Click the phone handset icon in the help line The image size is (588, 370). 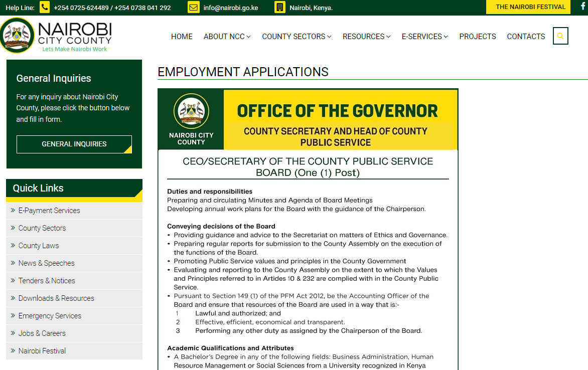[x=44, y=7]
